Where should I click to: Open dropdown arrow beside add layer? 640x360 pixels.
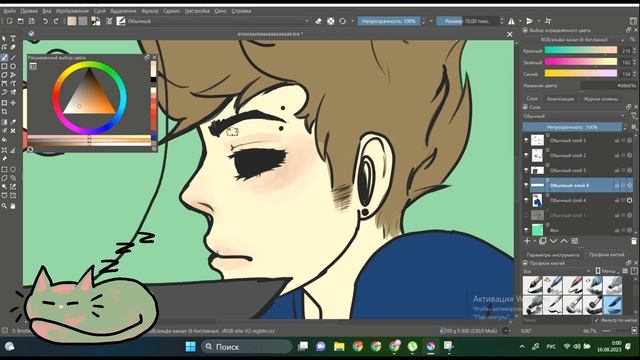(534, 241)
